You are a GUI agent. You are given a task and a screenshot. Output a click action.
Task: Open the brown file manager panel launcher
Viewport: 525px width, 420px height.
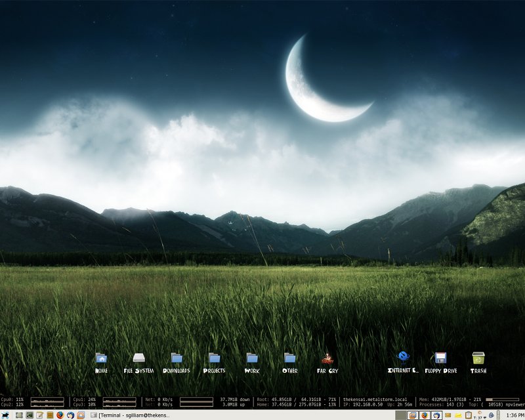(50, 415)
